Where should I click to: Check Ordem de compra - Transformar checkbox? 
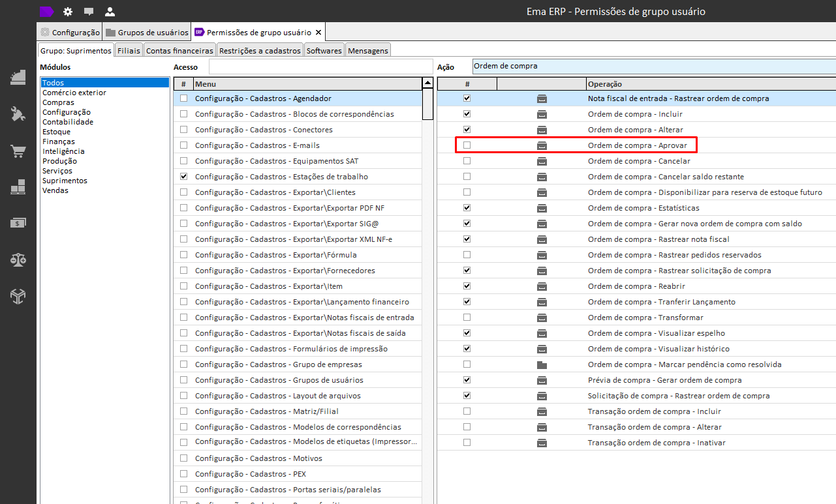467,317
